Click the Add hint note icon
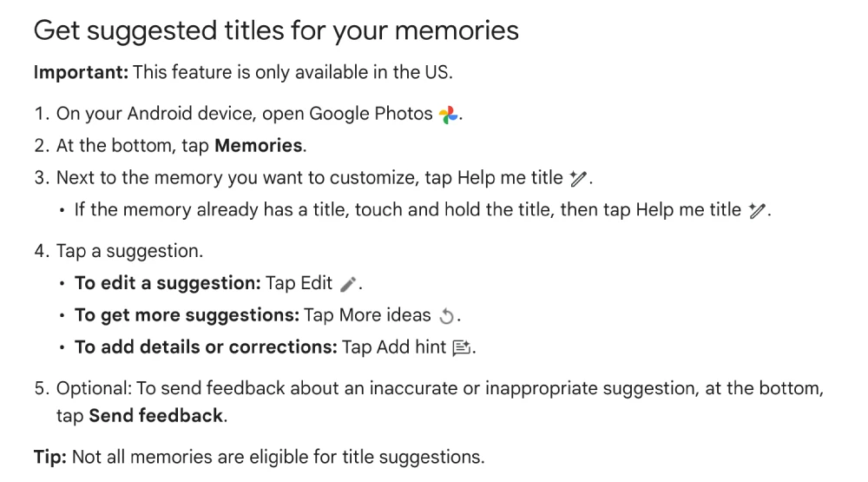Viewport: 868px width, 482px height. pyautogui.click(x=461, y=348)
